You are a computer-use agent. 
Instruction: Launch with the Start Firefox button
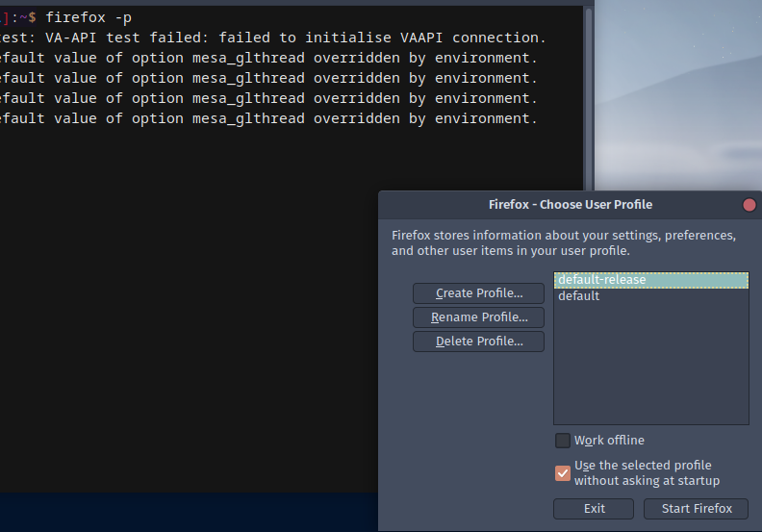(x=696, y=509)
